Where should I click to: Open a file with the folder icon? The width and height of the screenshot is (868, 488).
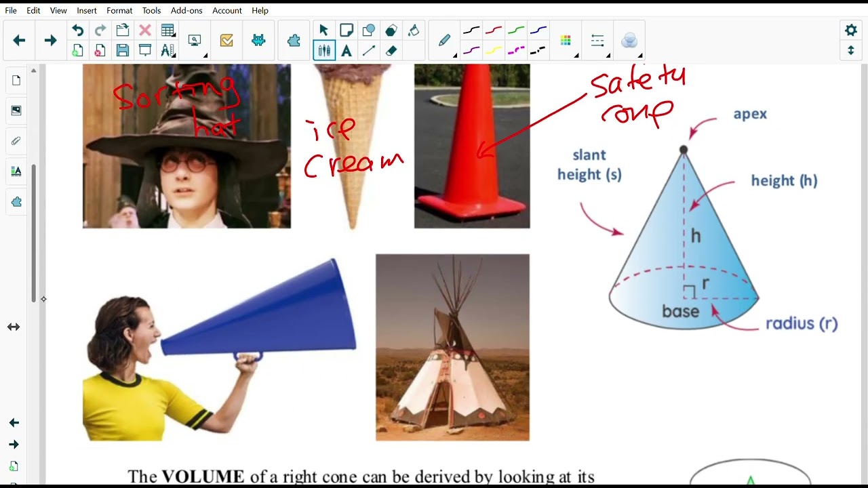[x=123, y=30]
